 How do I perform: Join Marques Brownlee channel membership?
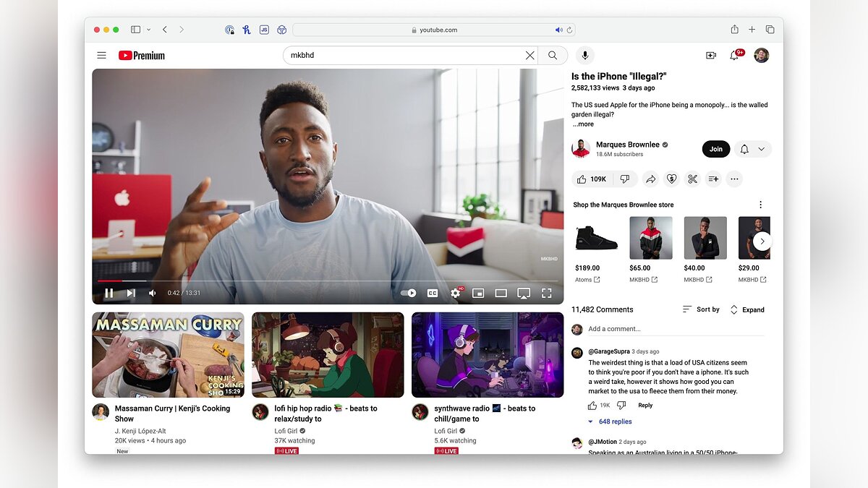click(x=716, y=149)
